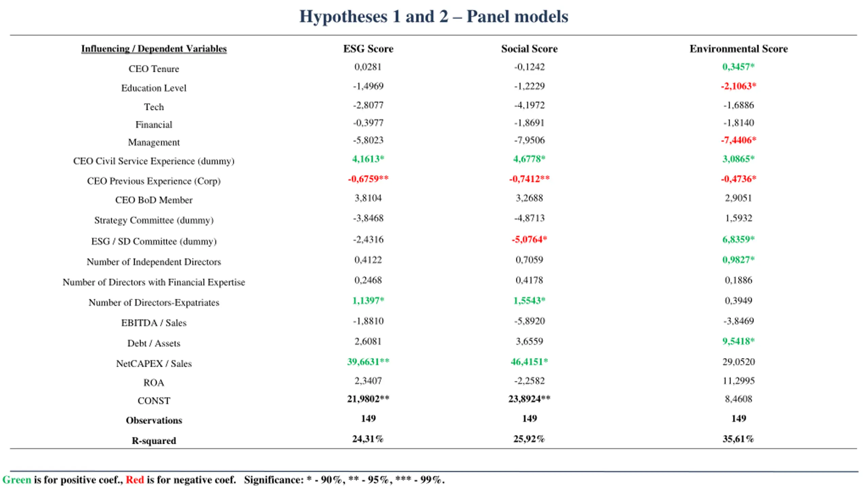Select 'Number of Directors-Expatriates' row label
Screen dimensions: 868x488
click(154, 302)
